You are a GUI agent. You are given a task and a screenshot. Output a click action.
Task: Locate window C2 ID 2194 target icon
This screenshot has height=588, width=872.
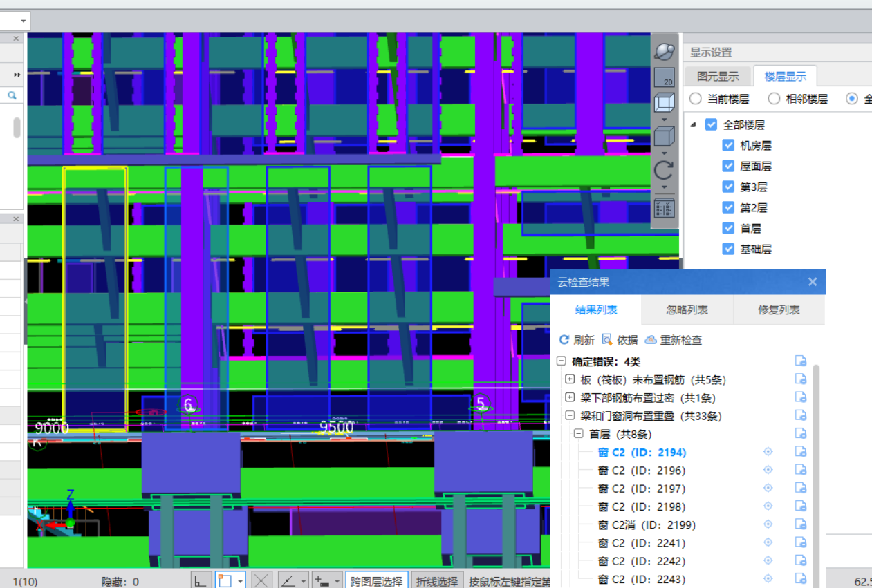pos(768,453)
